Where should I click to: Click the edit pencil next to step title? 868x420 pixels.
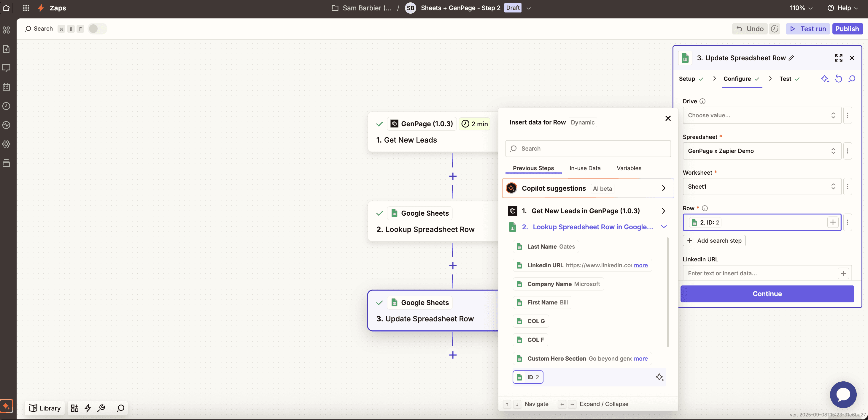[791, 58]
